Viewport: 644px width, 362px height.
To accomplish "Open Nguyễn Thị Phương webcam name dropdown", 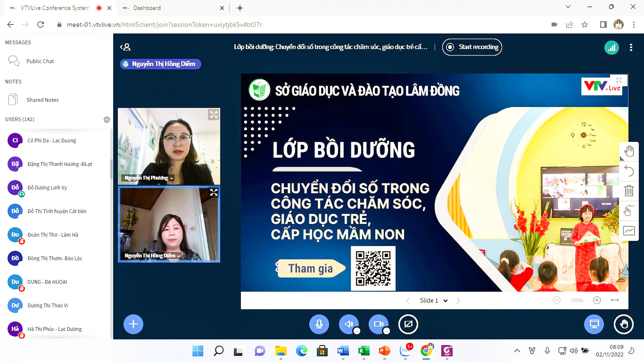I will click(148, 178).
